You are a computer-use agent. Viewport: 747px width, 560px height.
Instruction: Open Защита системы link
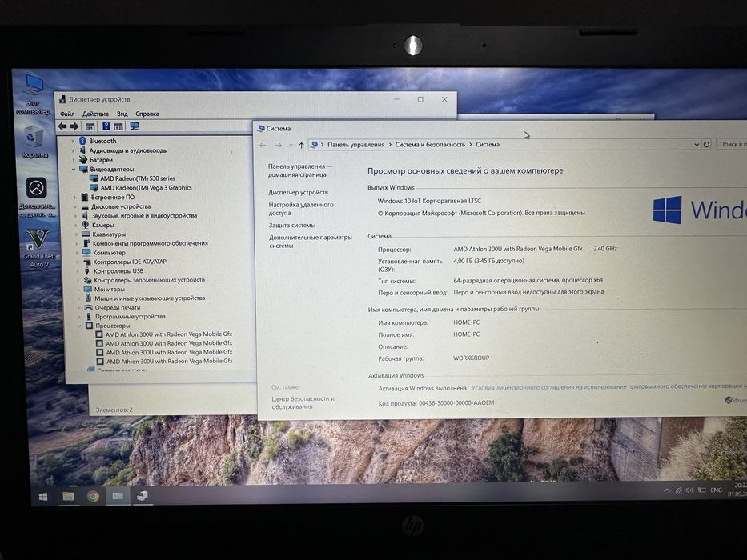point(292,226)
